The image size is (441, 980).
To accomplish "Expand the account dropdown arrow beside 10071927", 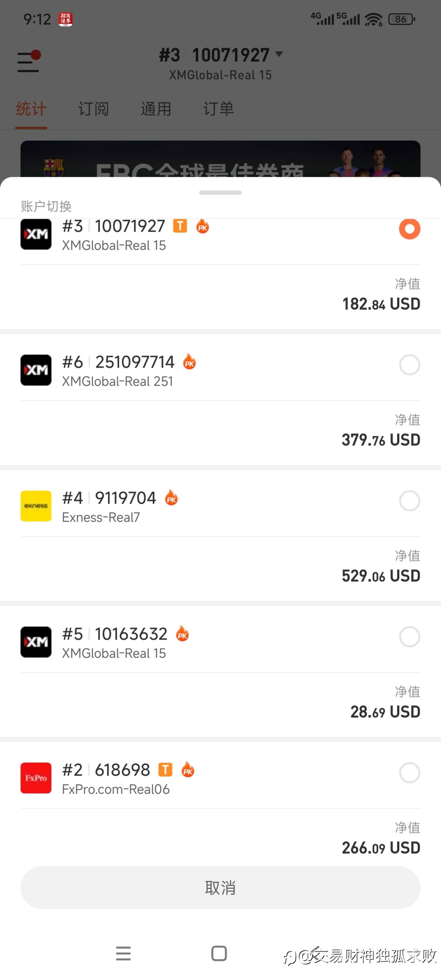I will click(x=279, y=54).
